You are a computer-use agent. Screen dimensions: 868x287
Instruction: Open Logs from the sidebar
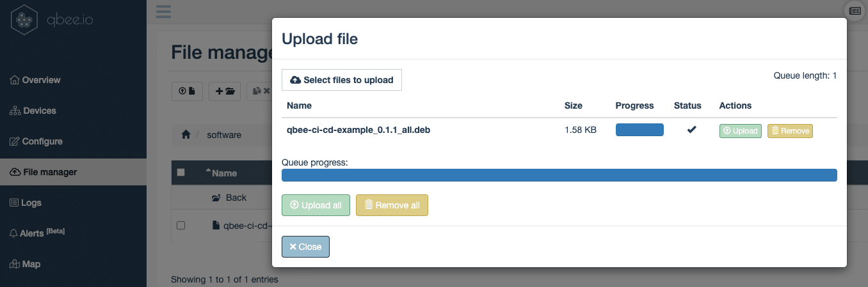click(31, 203)
